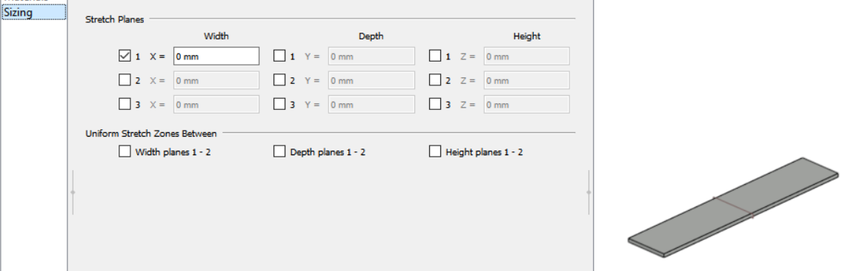The image size is (868, 271).
Task: Click the Width plane 2 X value field
Action: click(x=216, y=80)
